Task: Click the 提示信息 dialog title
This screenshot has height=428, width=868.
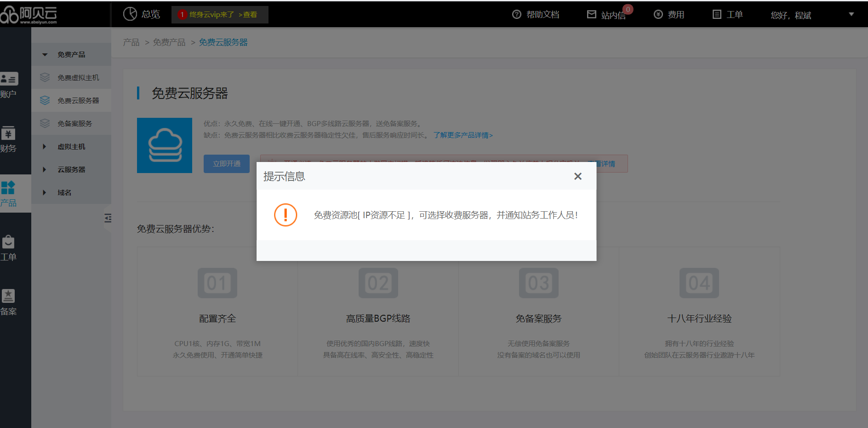Action: (284, 176)
